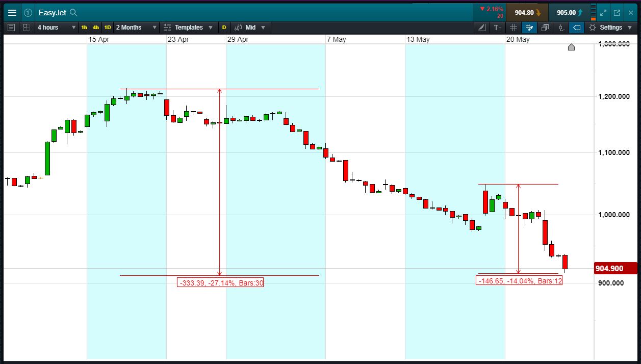This screenshot has width=641, height=364.
Task: Click the 900.000 price axis label
Action: 610,283
